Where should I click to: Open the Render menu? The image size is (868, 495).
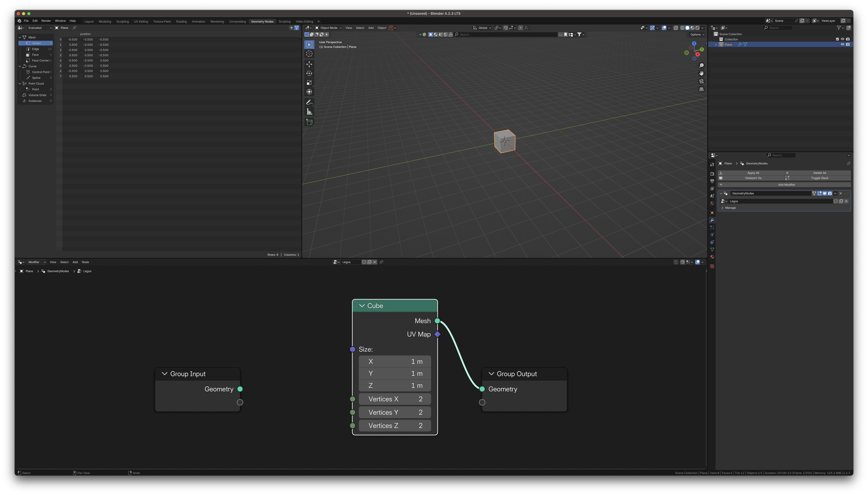tap(46, 21)
